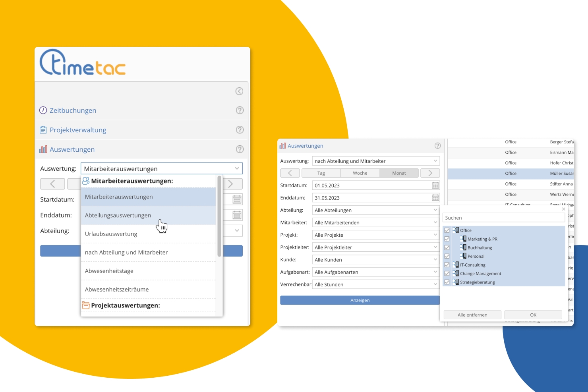
Task: Open the Alle Mitarbeitenden dropdown
Action: click(x=376, y=222)
